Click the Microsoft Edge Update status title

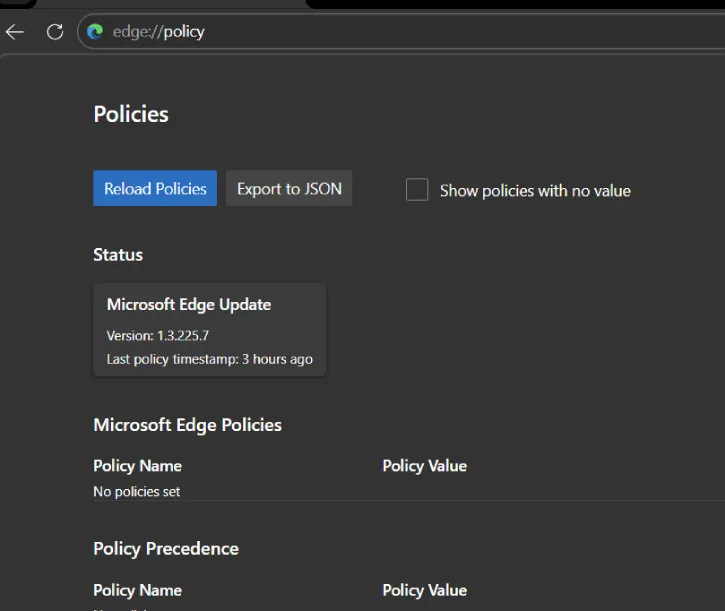point(189,305)
